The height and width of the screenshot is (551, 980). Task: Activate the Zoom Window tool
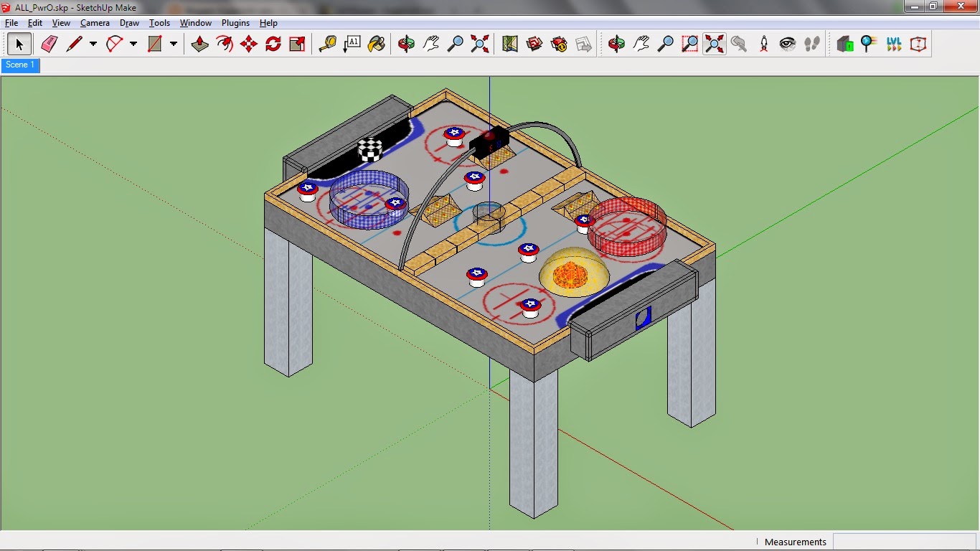click(690, 44)
